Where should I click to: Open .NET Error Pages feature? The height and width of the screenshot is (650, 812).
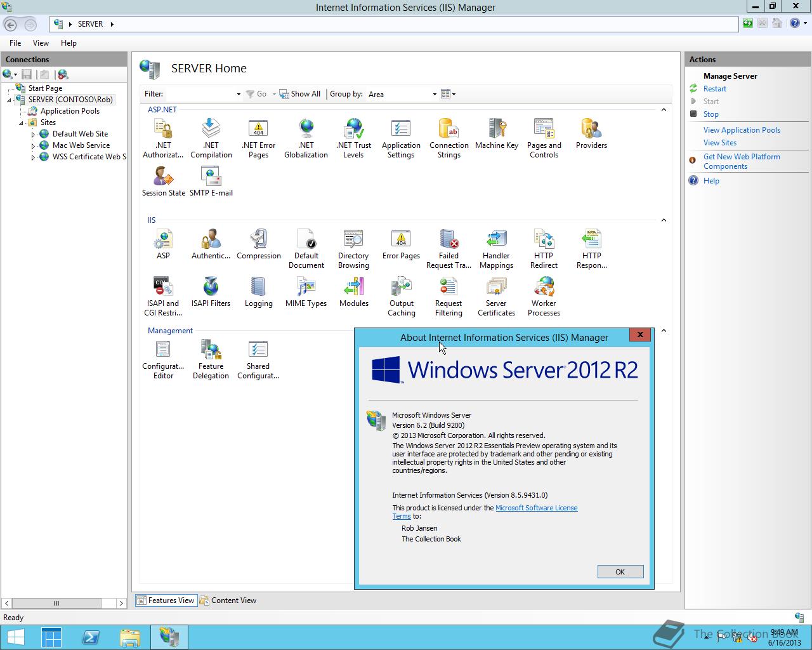(259, 138)
